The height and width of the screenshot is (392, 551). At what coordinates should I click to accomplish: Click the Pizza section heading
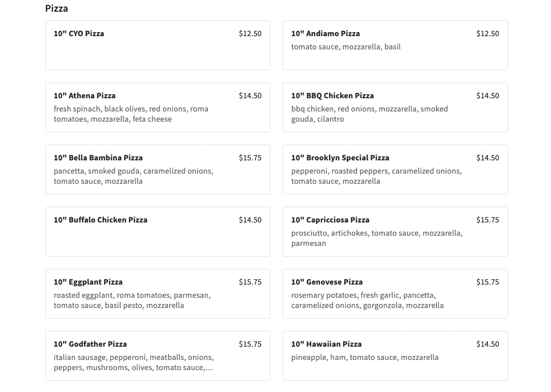tap(57, 9)
